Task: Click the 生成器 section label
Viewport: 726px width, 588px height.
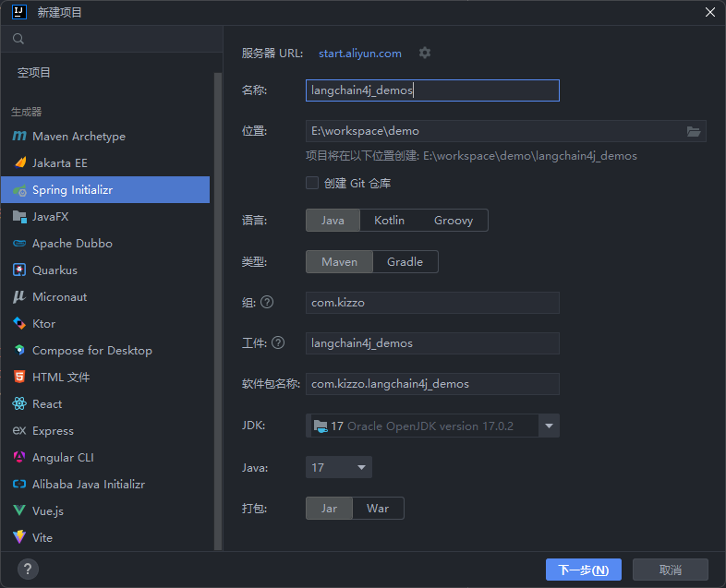Action: click(x=27, y=112)
